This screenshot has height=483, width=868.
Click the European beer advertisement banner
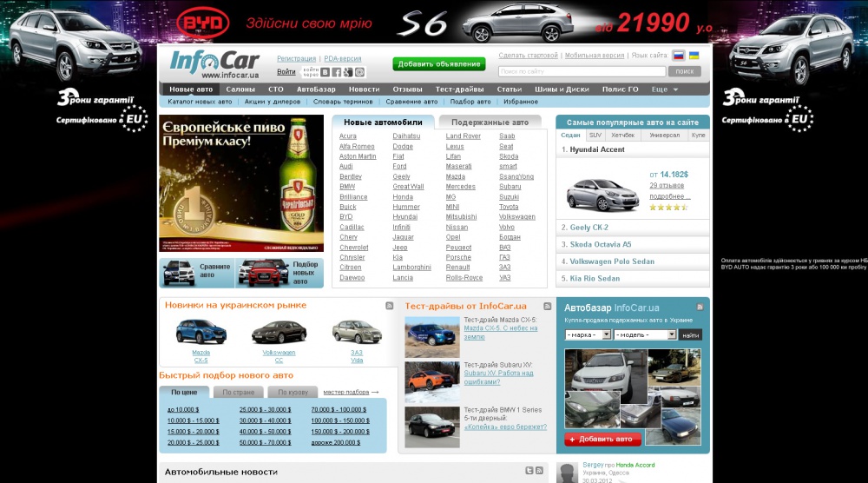[x=241, y=183]
